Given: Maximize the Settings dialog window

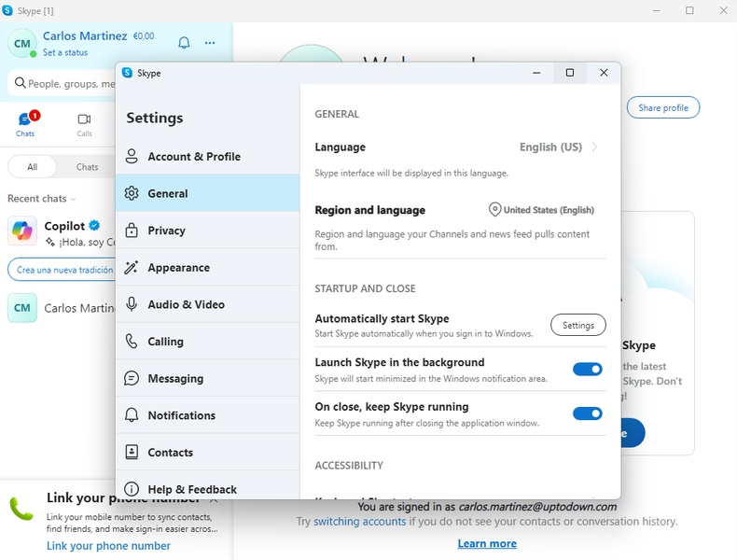Looking at the screenshot, I should coord(570,73).
